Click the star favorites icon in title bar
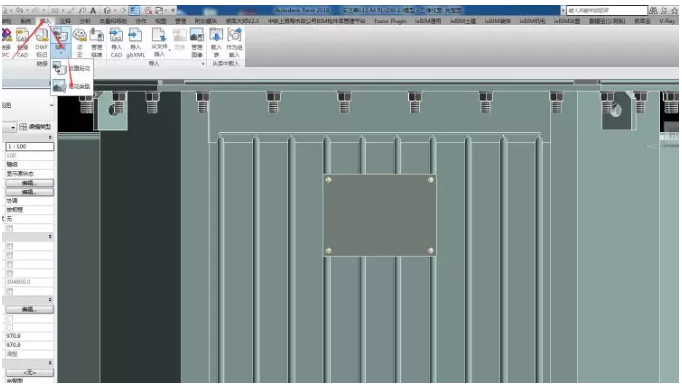This screenshot has height=385, width=682. point(675,10)
